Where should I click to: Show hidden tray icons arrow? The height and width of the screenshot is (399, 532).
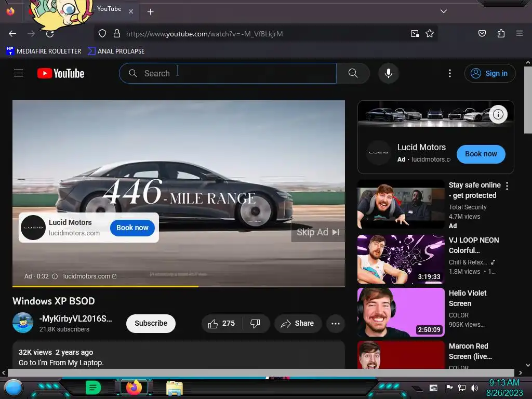coord(418,388)
